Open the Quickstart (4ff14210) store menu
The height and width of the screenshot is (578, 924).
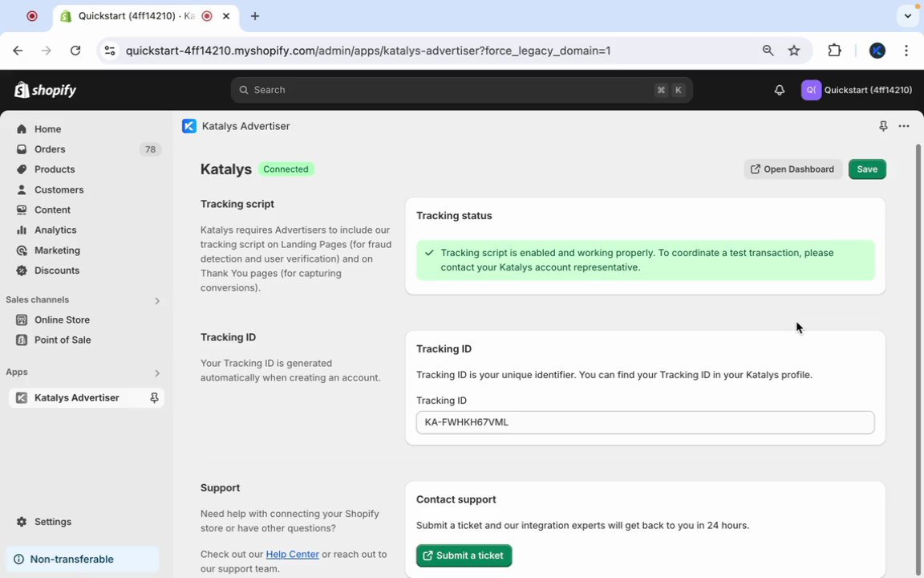click(x=857, y=90)
